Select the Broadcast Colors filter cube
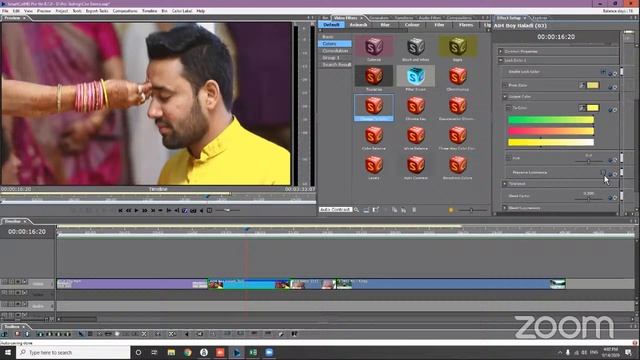The image size is (640, 360). click(x=458, y=165)
